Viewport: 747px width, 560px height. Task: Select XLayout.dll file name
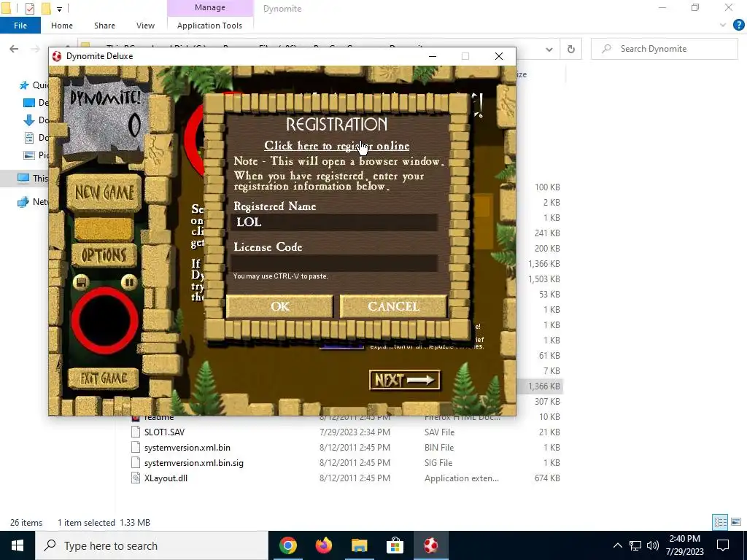[x=166, y=478]
